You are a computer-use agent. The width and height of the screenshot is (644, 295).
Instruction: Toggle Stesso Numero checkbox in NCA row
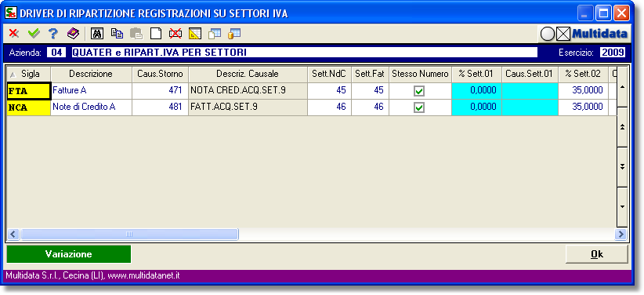coord(419,107)
